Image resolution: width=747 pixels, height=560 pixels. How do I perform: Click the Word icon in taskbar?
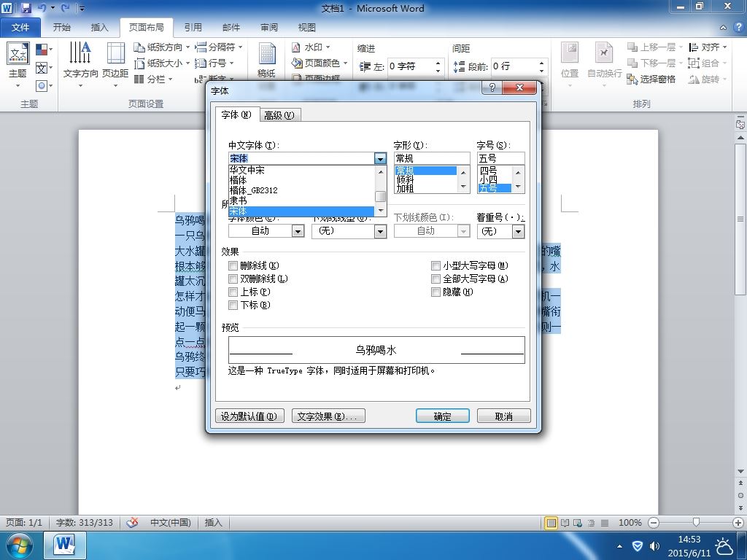point(65,545)
